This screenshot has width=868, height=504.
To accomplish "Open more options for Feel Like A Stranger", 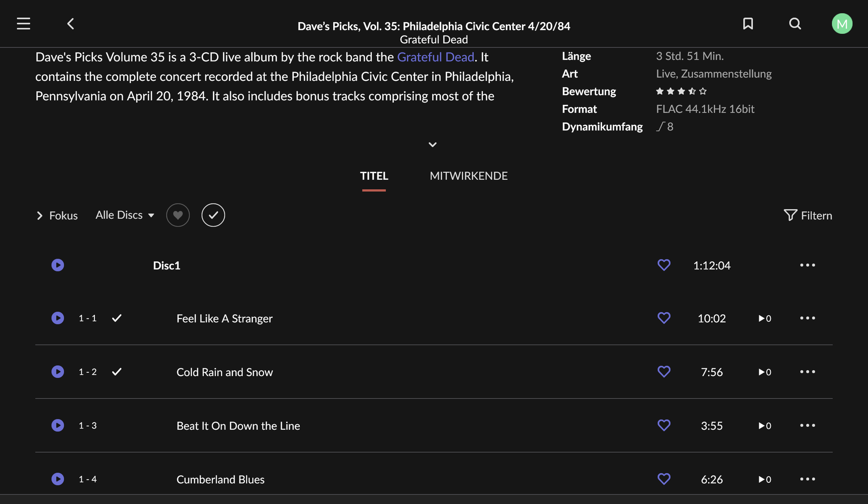I will point(807,318).
